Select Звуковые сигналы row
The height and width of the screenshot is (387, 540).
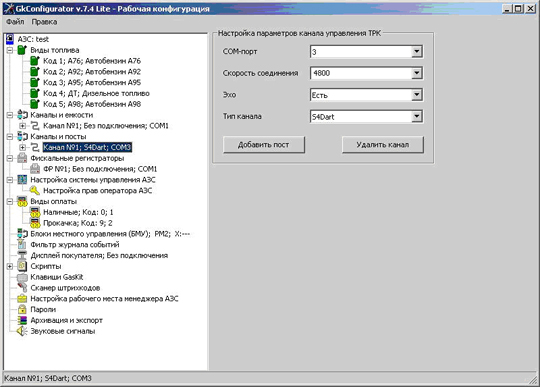tap(63, 331)
